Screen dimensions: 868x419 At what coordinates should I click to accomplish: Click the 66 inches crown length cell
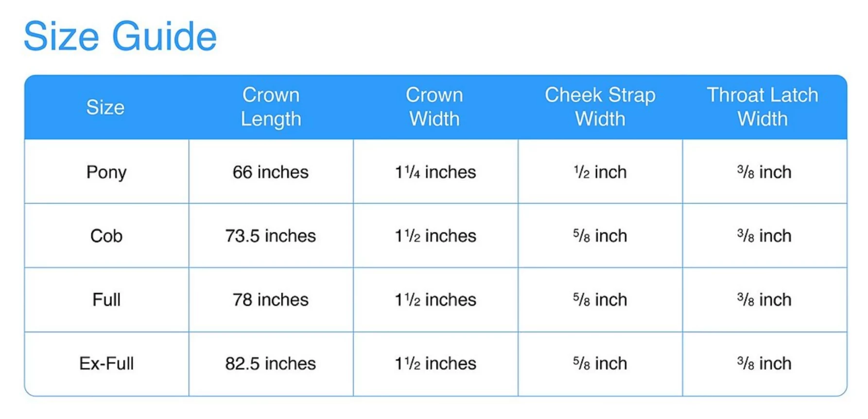pyautogui.click(x=271, y=172)
